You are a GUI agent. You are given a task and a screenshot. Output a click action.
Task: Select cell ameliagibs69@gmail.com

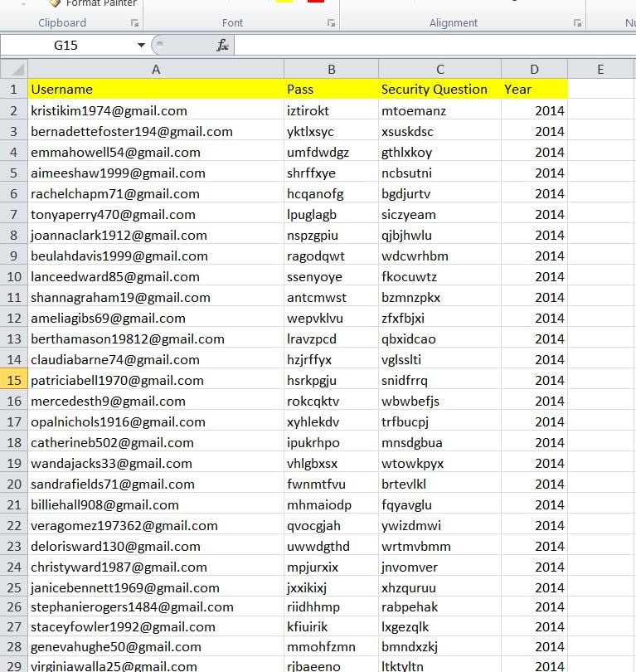click(156, 318)
